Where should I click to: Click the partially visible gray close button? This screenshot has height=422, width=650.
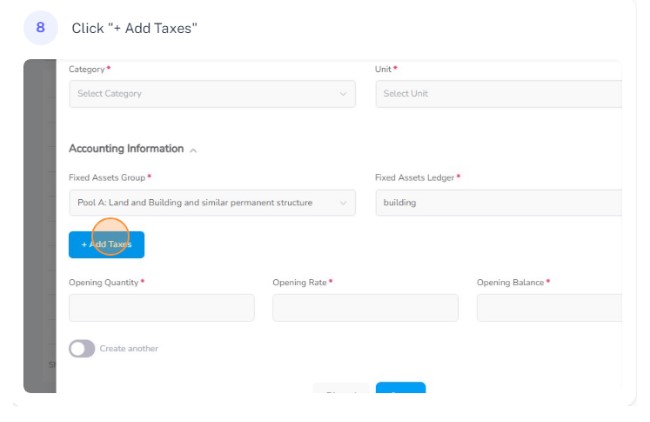(341, 388)
